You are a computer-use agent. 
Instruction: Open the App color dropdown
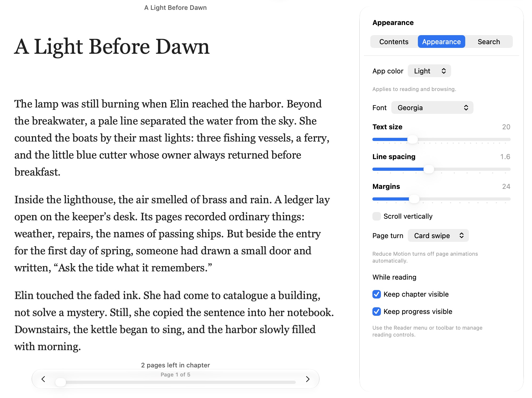[429, 71]
